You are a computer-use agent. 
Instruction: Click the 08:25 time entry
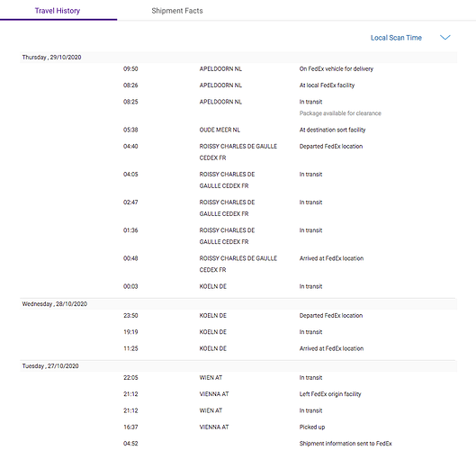point(130,102)
